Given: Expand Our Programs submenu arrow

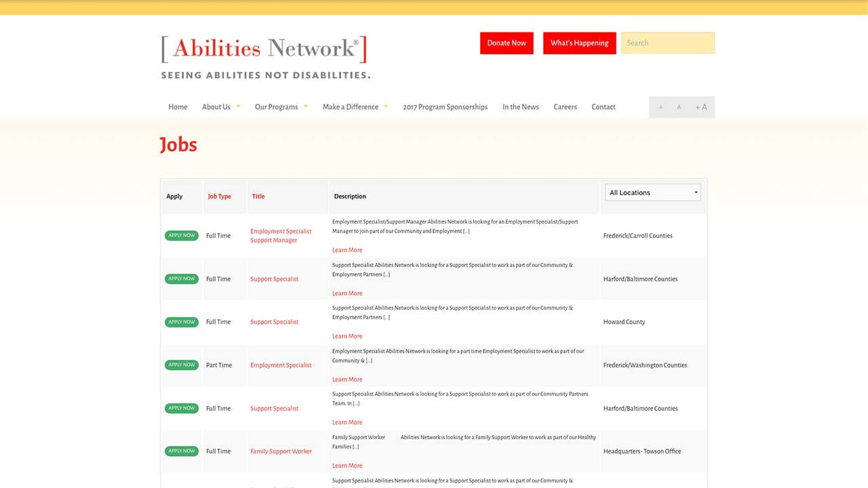Looking at the screenshot, I should [x=306, y=106].
